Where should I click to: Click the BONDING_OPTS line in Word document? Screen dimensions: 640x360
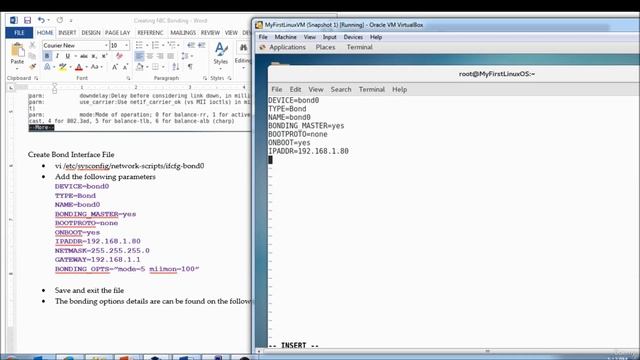(x=127, y=269)
